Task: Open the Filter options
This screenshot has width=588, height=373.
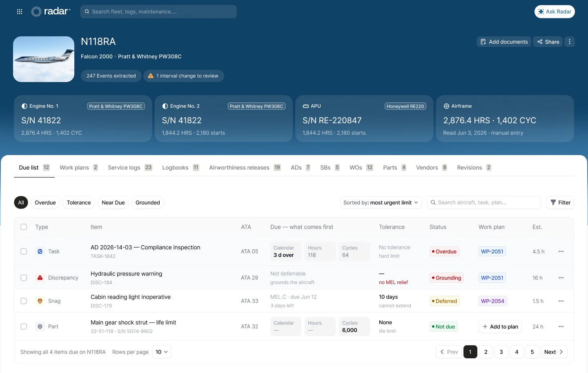Action: 560,202
